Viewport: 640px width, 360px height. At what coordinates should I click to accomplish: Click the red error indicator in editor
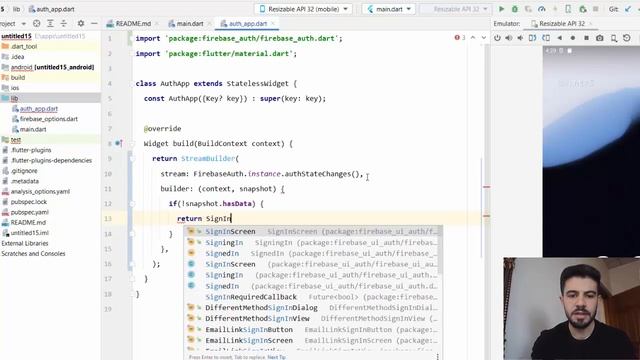(x=460, y=38)
